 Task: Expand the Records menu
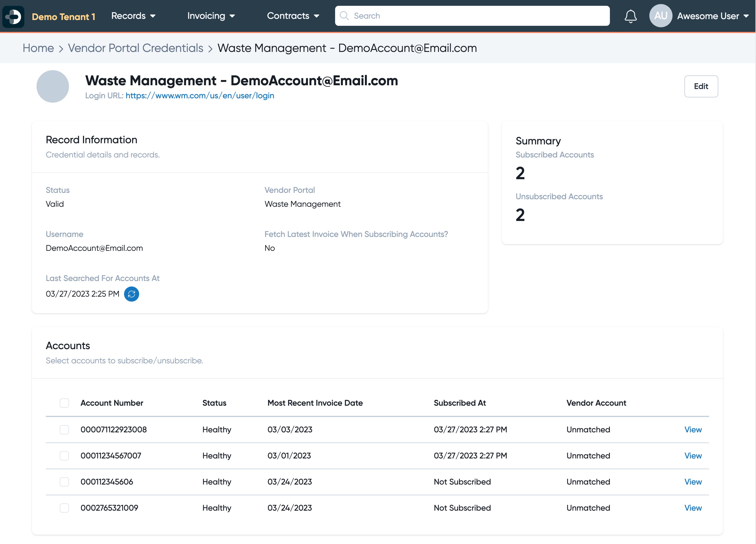click(x=133, y=16)
